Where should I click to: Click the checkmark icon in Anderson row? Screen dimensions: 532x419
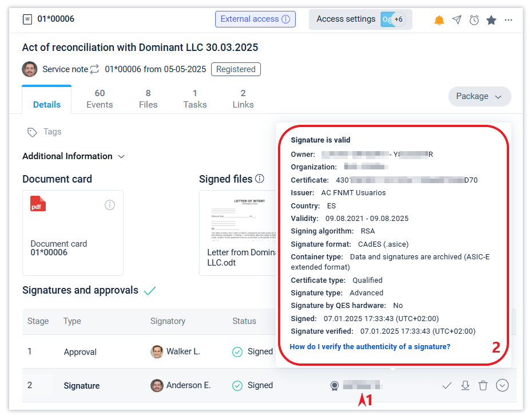[x=447, y=386]
